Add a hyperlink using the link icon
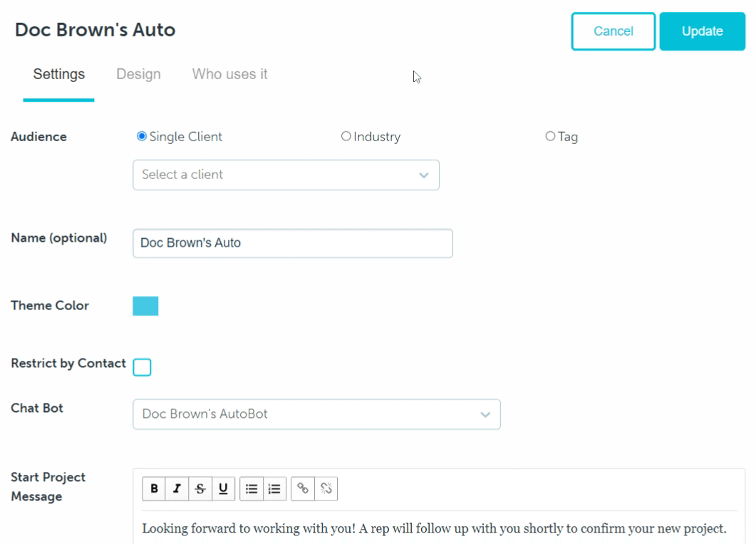Image resolution: width=756 pixels, height=544 pixels. 302,488
